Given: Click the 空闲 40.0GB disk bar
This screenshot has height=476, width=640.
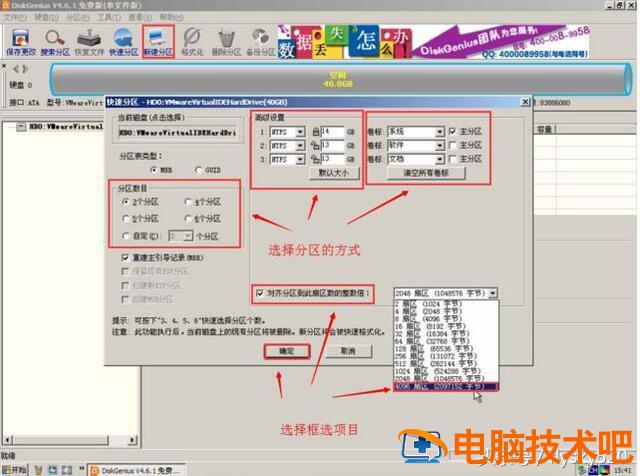Looking at the screenshot, I should pos(341,80).
